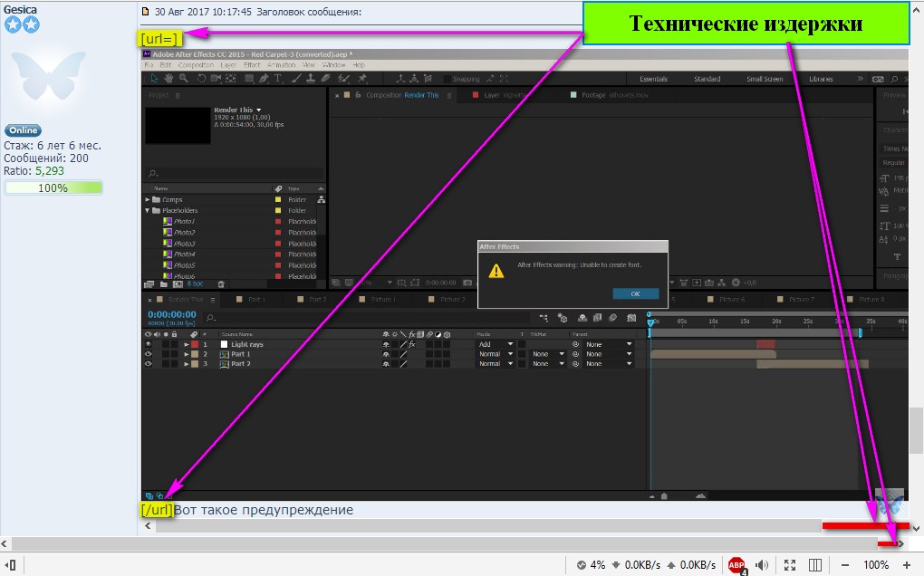The image size is (924, 576).
Task: Select the Brush tool in After Effects
Action: (x=296, y=78)
